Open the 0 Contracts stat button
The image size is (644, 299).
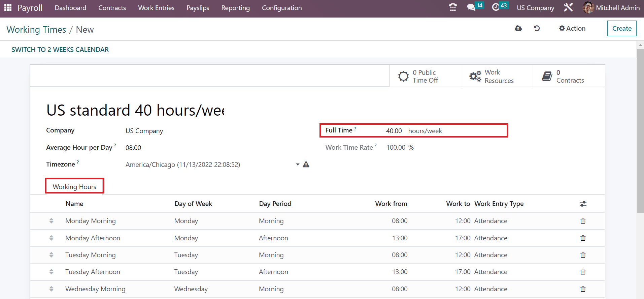[569, 76]
